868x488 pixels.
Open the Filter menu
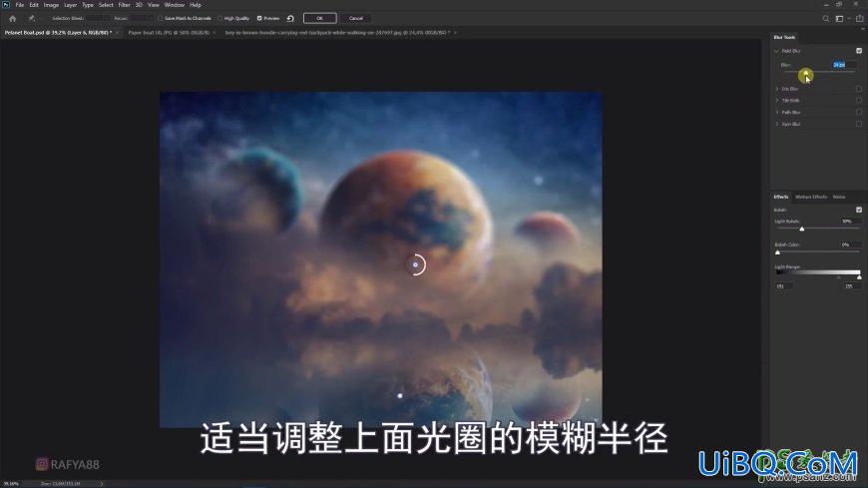coord(124,5)
